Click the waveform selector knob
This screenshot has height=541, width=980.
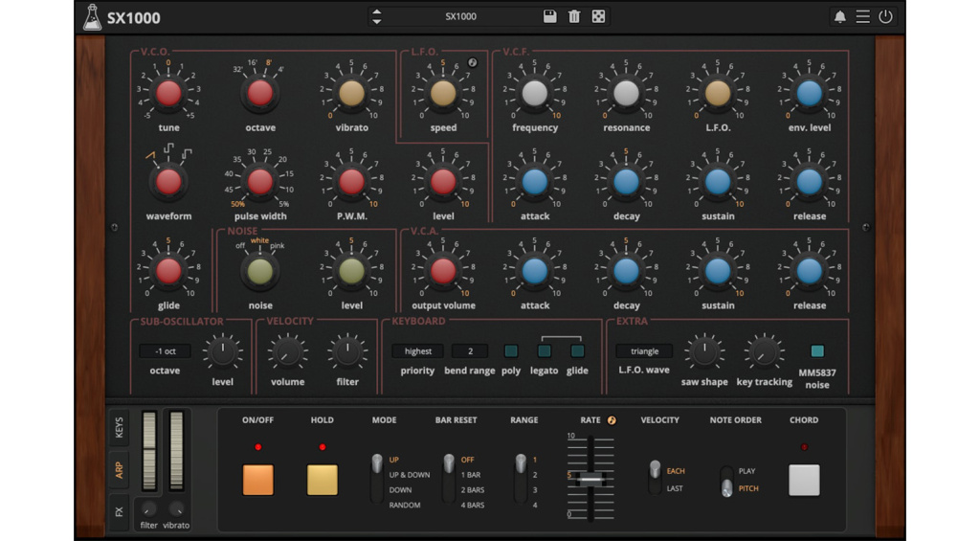168,182
